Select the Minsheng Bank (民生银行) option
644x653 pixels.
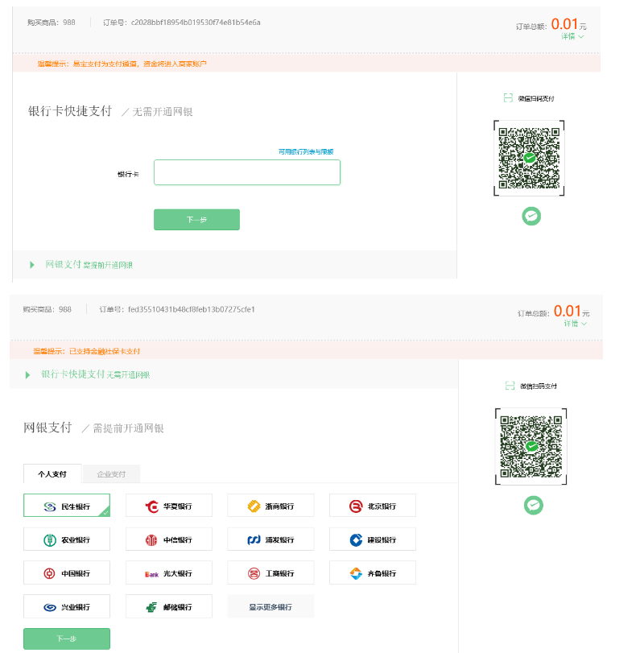[x=67, y=506]
